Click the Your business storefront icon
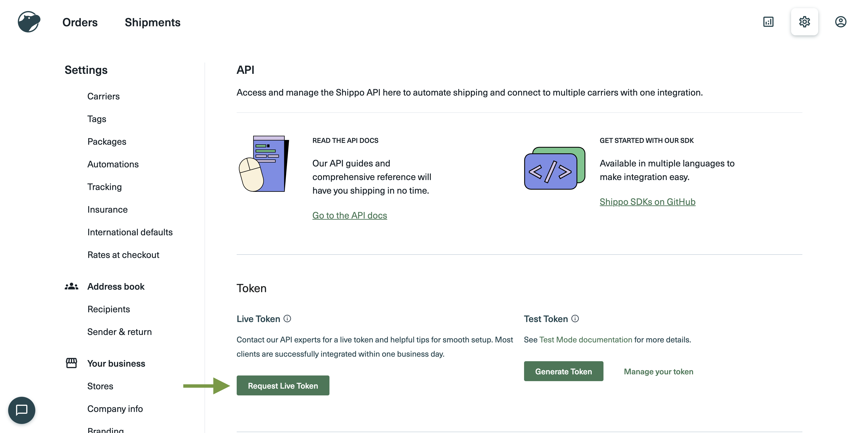The width and height of the screenshot is (868, 433). (x=72, y=363)
